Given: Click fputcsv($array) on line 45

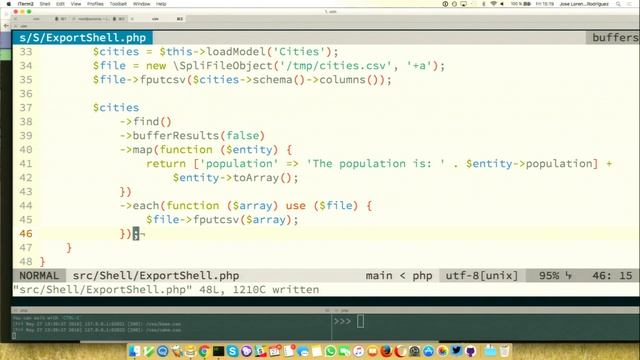Looking at the screenshot, I should (242, 220).
